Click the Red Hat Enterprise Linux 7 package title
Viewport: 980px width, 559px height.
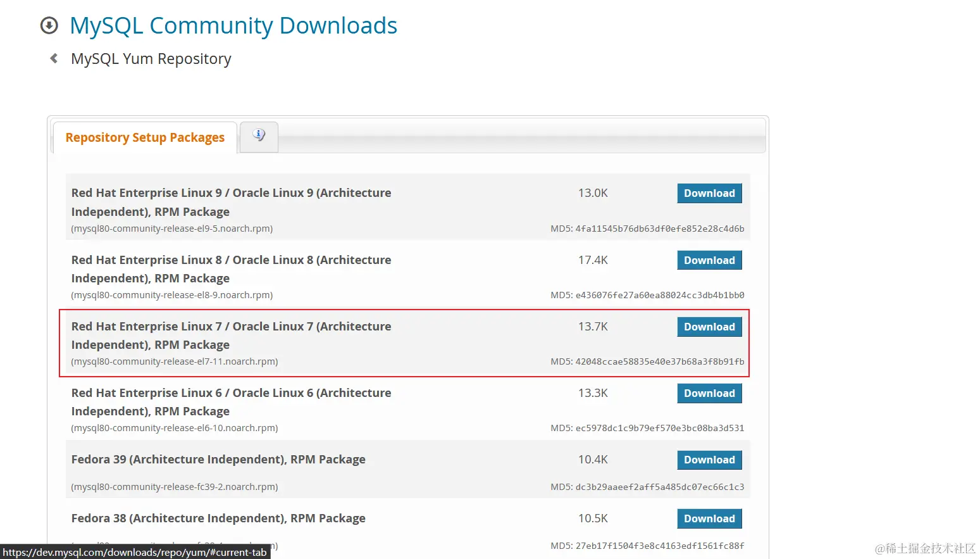tap(231, 336)
